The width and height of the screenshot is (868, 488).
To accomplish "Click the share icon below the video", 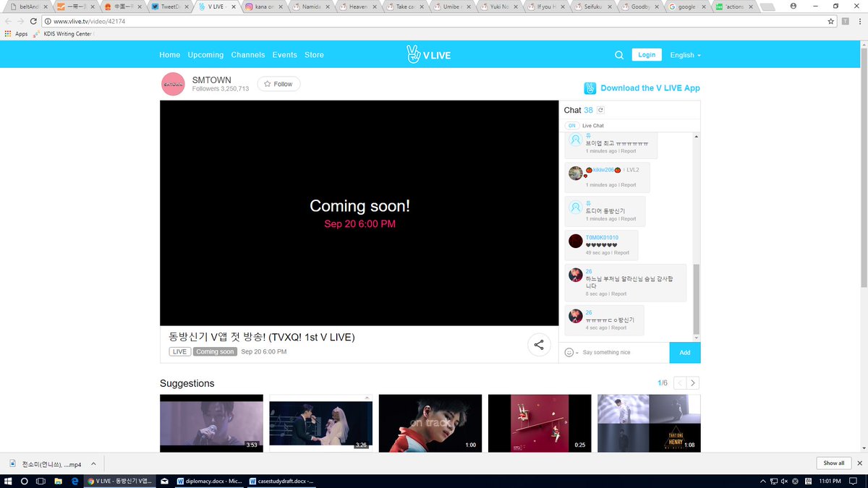I will (539, 345).
